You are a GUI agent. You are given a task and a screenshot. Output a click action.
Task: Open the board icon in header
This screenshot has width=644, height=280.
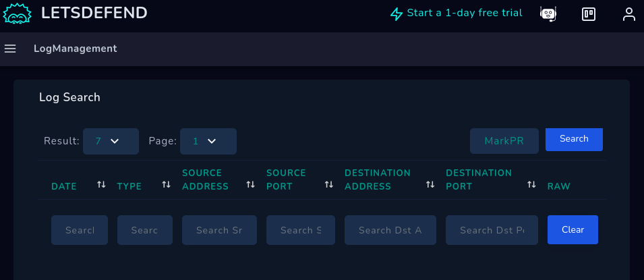pos(589,13)
